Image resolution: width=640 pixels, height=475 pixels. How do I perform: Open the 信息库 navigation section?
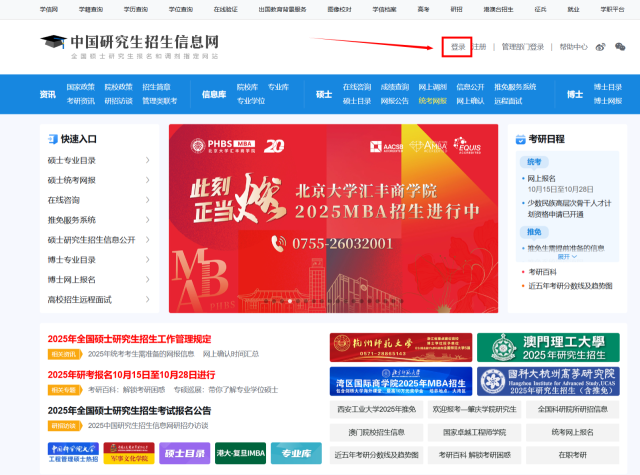[x=214, y=94]
